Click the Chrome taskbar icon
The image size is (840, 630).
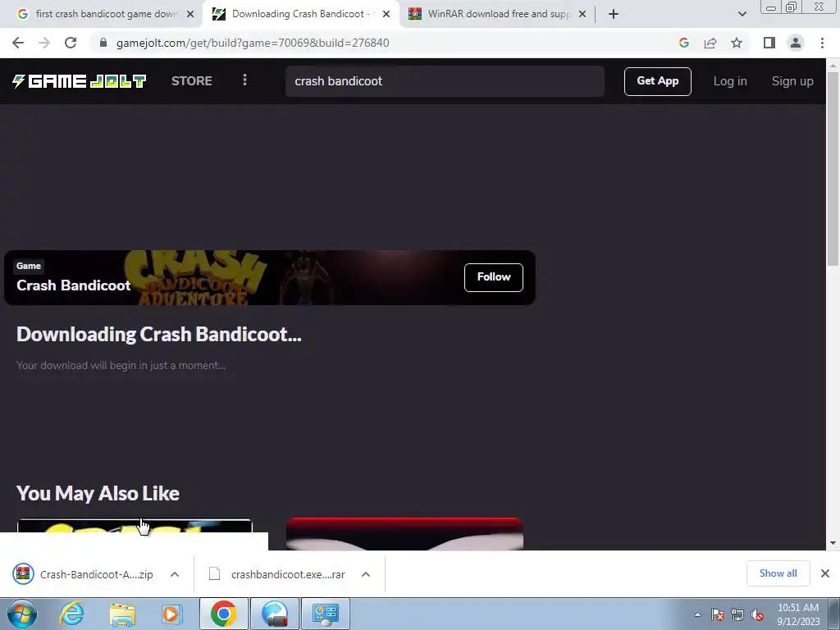[x=223, y=614]
